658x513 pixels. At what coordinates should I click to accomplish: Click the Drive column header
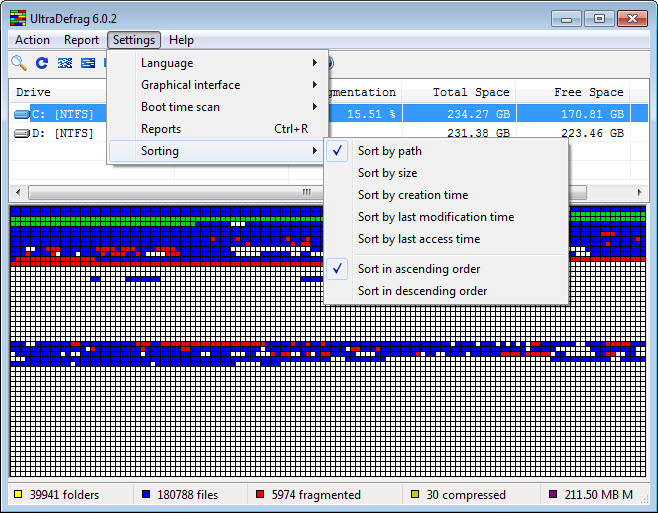tap(58, 92)
